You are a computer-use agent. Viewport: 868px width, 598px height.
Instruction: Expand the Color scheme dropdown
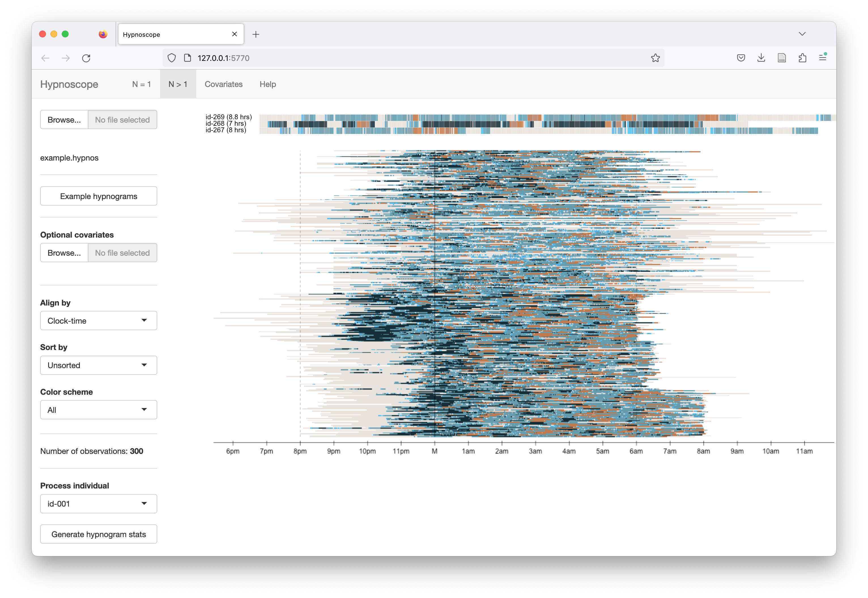tap(99, 410)
